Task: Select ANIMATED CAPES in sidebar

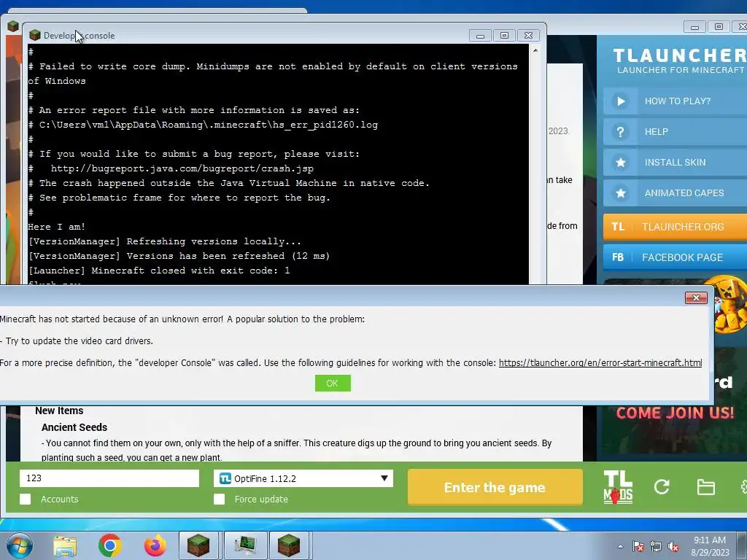Action: (x=675, y=192)
